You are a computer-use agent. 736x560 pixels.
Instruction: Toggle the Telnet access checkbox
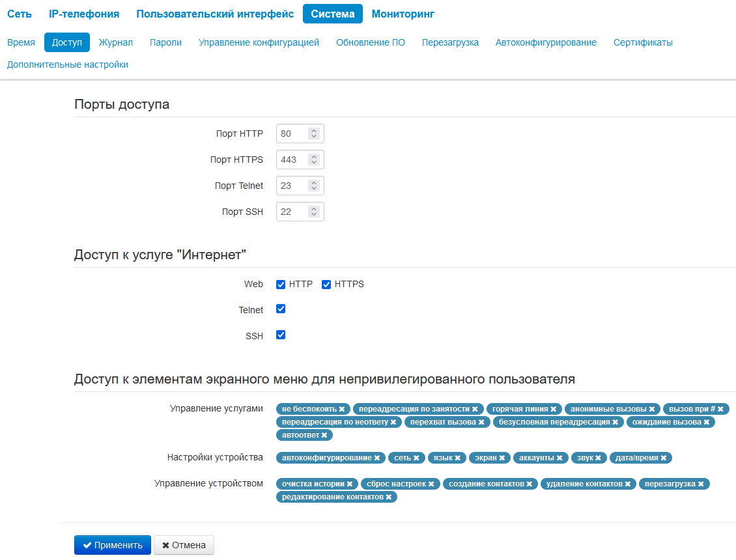click(281, 309)
